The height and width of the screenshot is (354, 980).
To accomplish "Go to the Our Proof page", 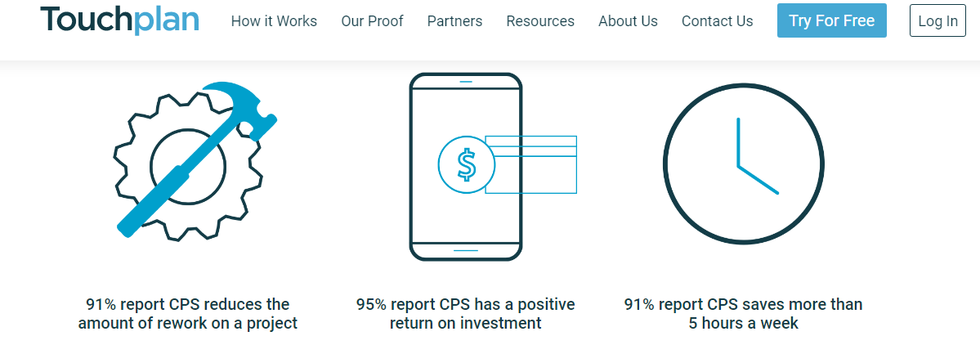I will point(372,21).
